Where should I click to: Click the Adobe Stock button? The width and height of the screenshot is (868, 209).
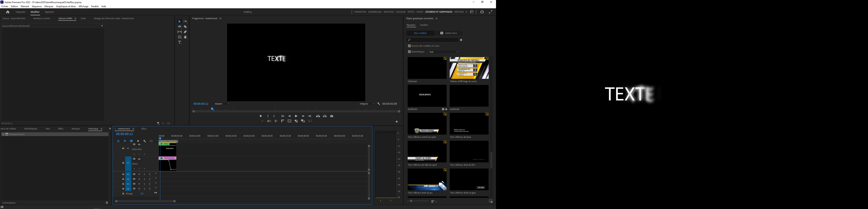(x=449, y=33)
